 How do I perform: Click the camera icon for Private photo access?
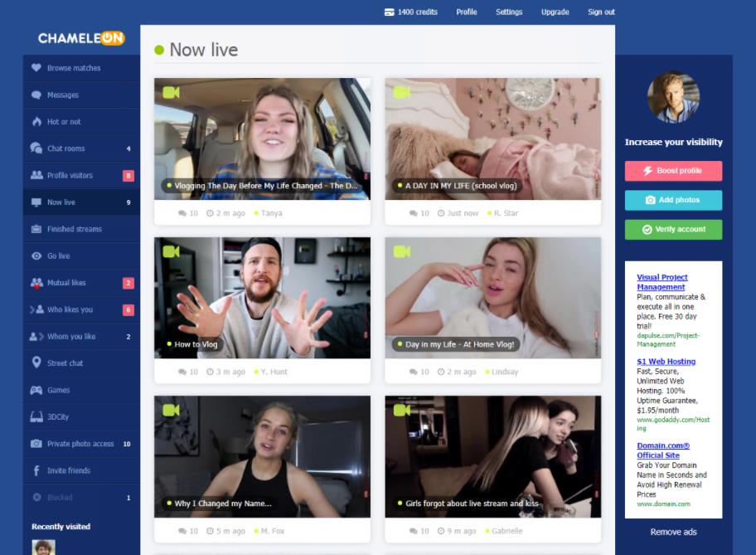pyautogui.click(x=36, y=444)
